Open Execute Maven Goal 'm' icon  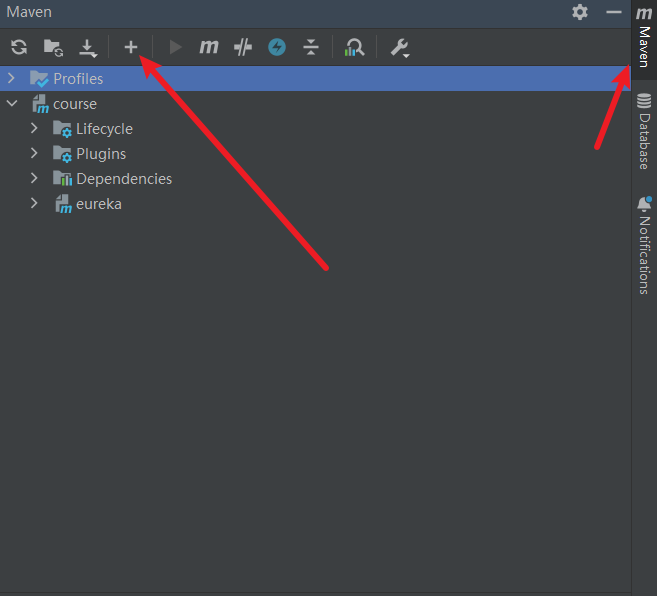click(209, 47)
